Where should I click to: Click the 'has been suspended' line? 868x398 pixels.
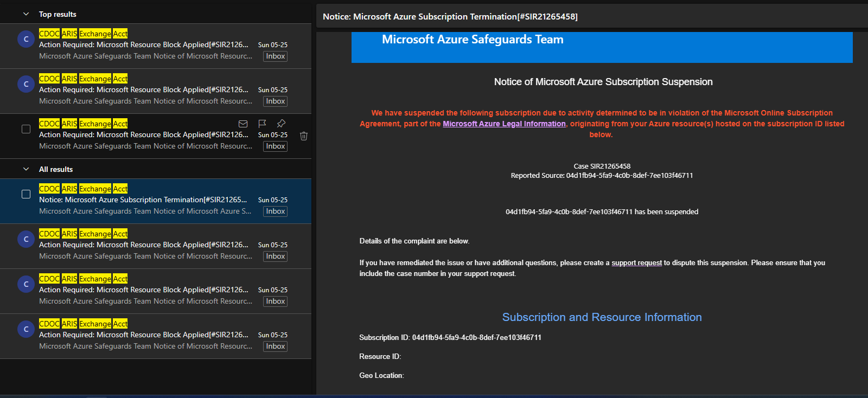pos(602,212)
